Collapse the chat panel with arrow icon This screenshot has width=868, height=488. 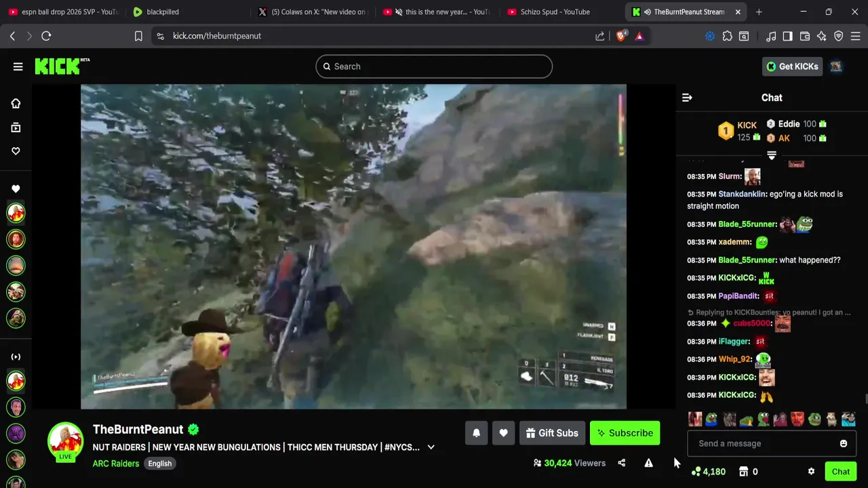[687, 98]
